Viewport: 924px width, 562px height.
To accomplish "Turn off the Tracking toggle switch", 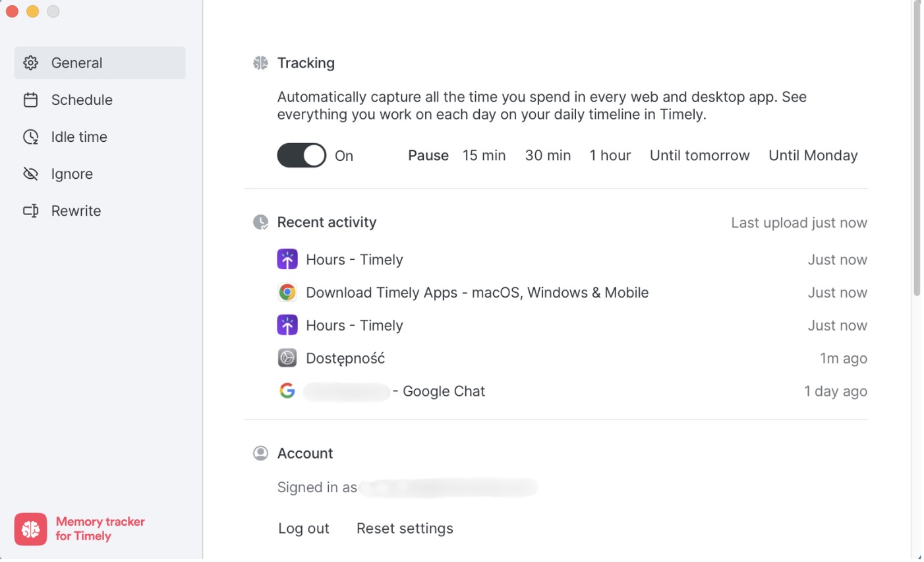I will point(301,156).
